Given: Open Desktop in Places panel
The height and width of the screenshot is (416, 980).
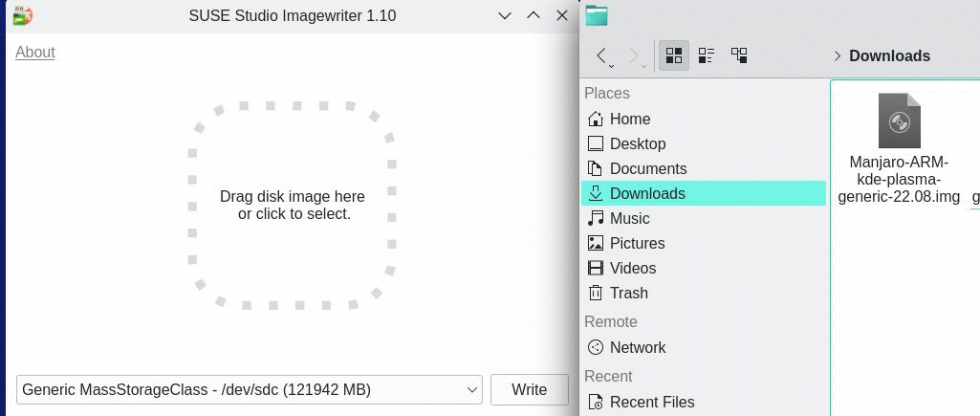Looking at the screenshot, I should coord(703,143).
